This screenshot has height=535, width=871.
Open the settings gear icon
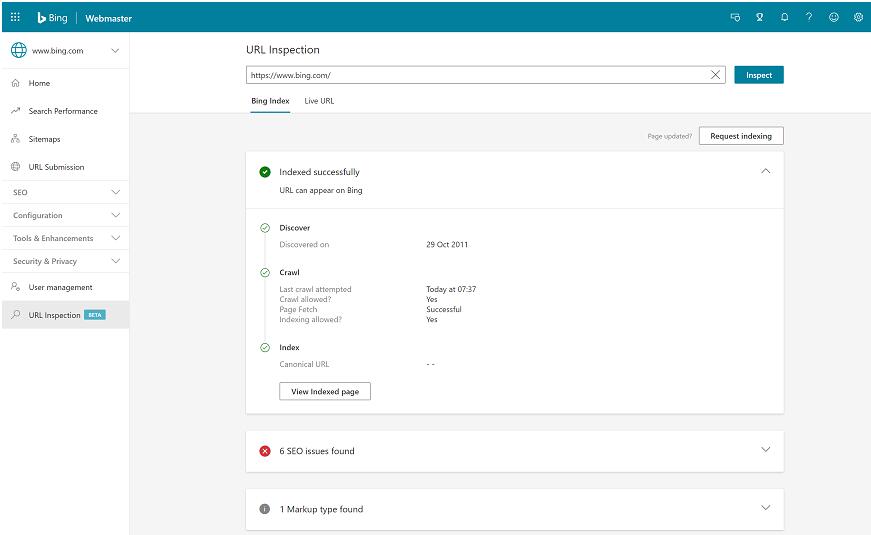click(858, 17)
